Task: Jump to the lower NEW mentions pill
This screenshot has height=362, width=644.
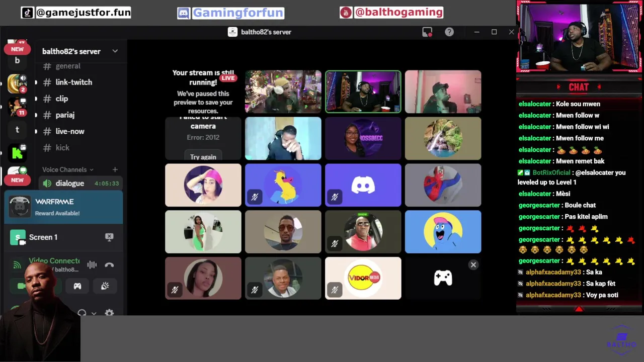Action: pos(17,180)
